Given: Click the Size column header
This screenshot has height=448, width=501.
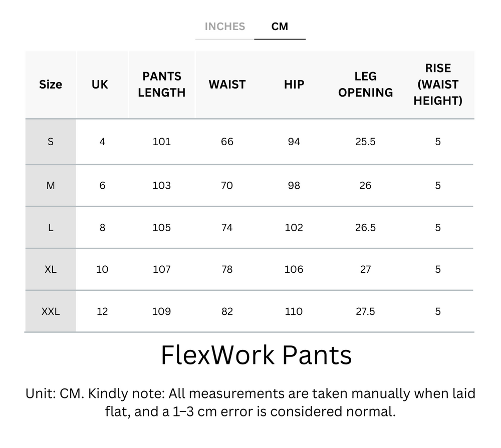Looking at the screenshot, I should click(x=50, y=85).
